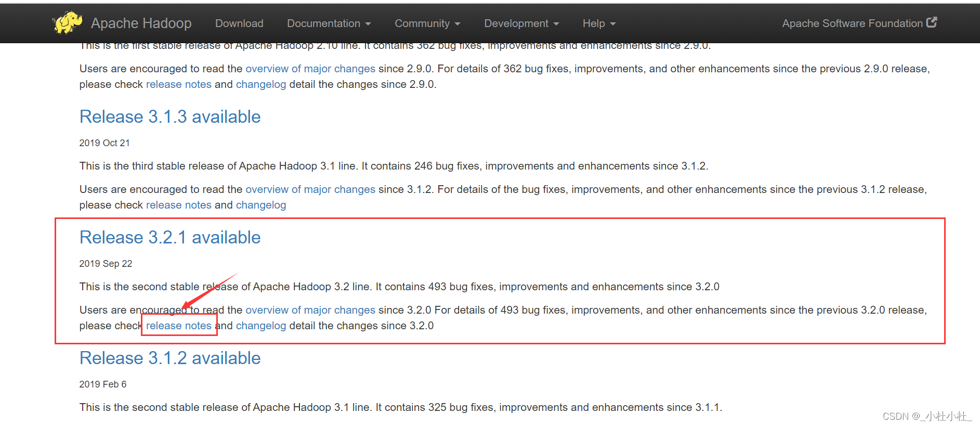Open the Apache Hadoop home link
Image resolution: width=980 pixels, height=426 pixels.
[x=141, y=23]
